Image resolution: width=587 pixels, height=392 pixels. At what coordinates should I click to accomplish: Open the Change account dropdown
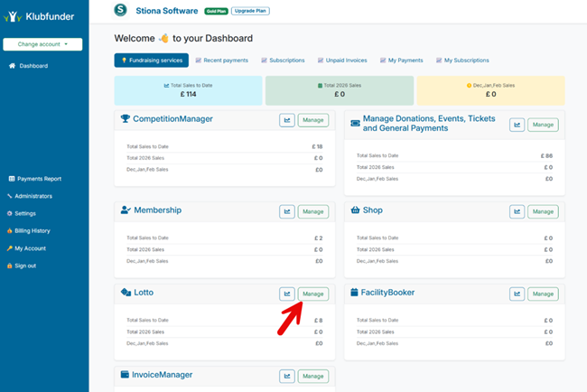42,44
